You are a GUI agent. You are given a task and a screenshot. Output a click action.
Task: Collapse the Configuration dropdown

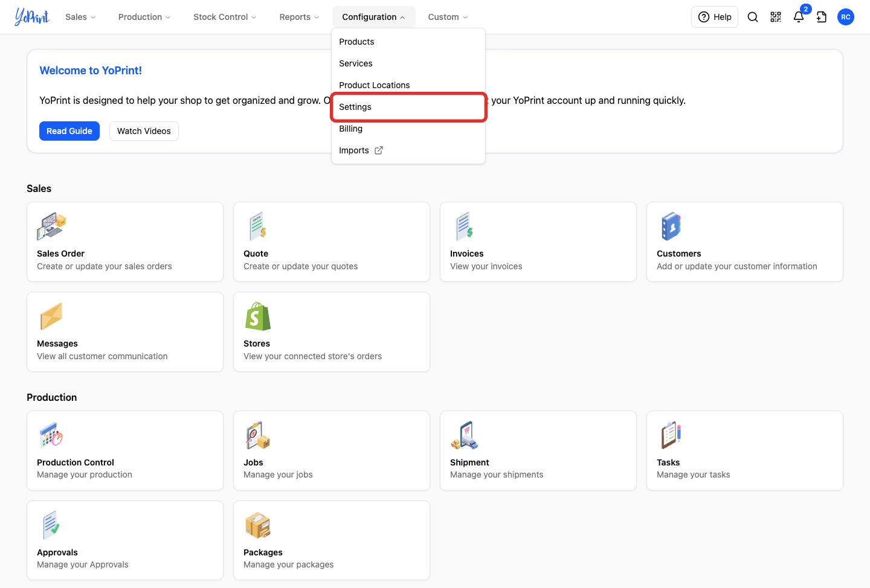click(x=373, y=17)
